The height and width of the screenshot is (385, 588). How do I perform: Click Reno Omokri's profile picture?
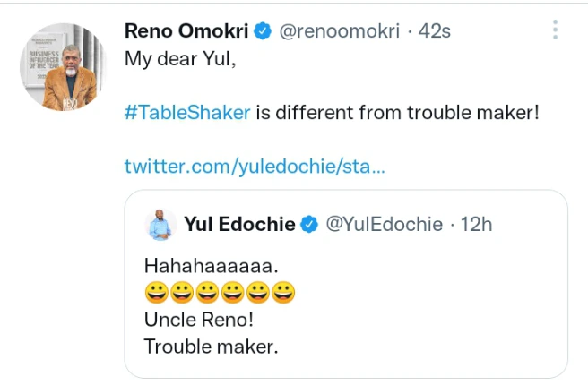[58, 67]
